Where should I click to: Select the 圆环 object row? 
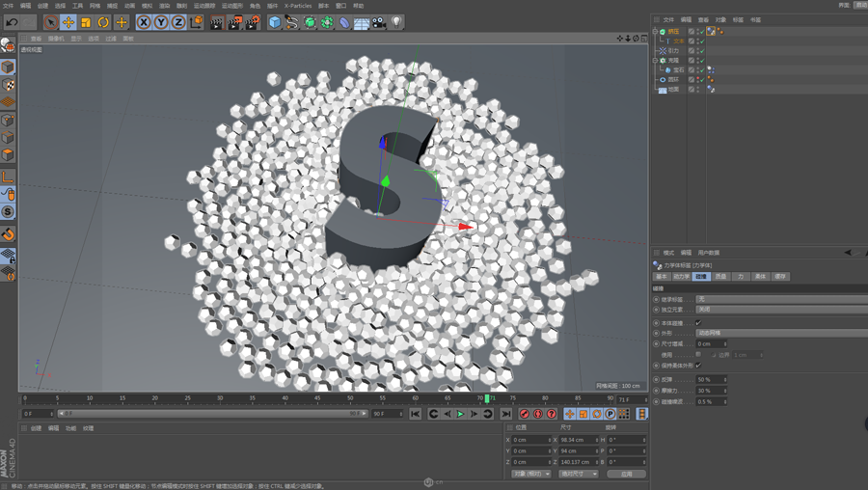[673, 80]
